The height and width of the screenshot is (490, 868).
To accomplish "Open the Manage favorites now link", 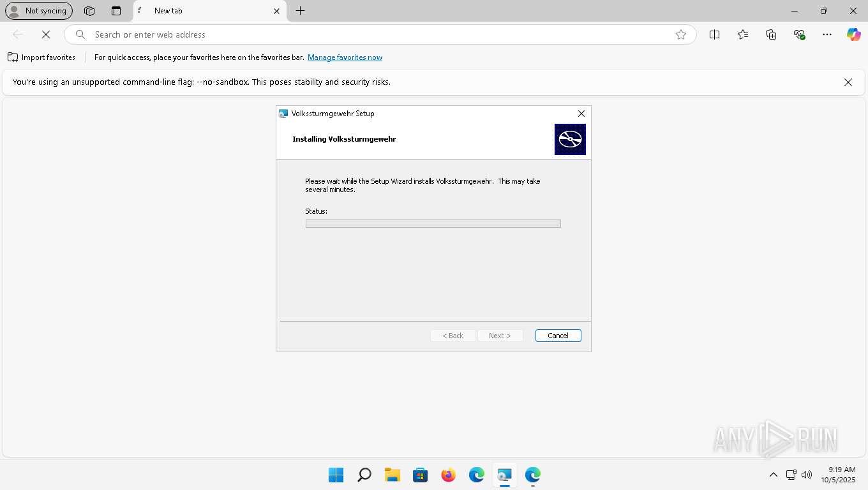I will 345,57.
